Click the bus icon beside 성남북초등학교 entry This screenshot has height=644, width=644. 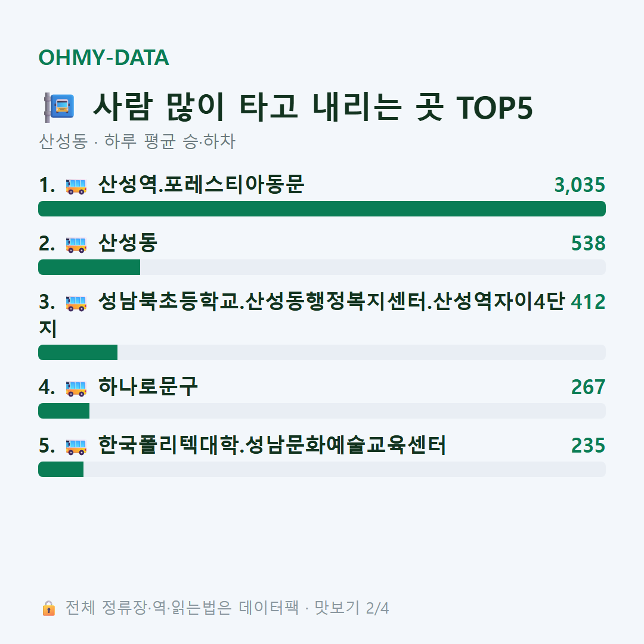[x=76, y=303]
